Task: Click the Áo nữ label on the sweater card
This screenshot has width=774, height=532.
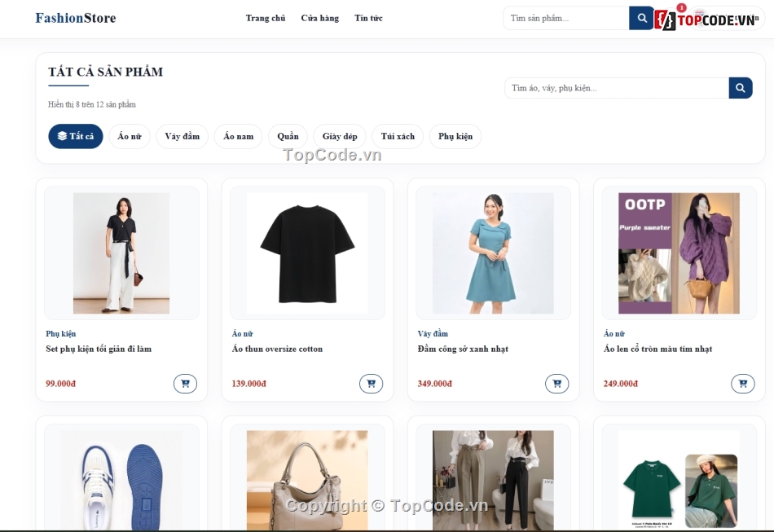Action: click(614, 333)
